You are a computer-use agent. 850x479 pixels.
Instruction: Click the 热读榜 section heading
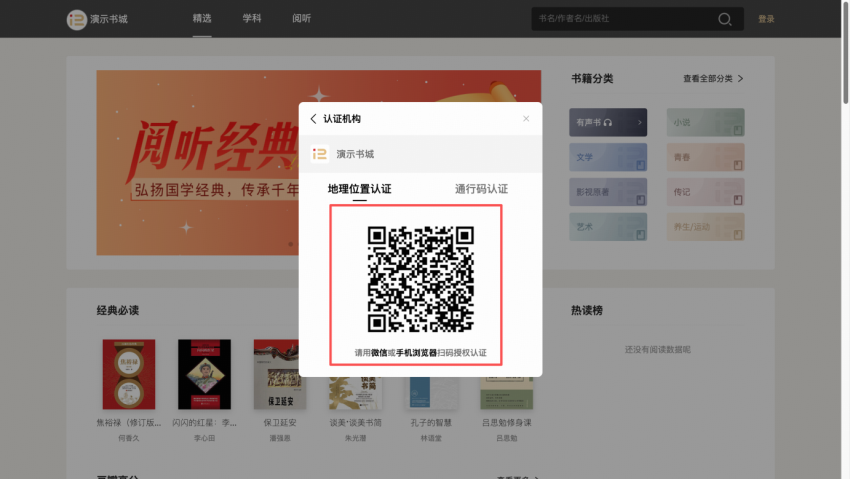tap(587, 310)
